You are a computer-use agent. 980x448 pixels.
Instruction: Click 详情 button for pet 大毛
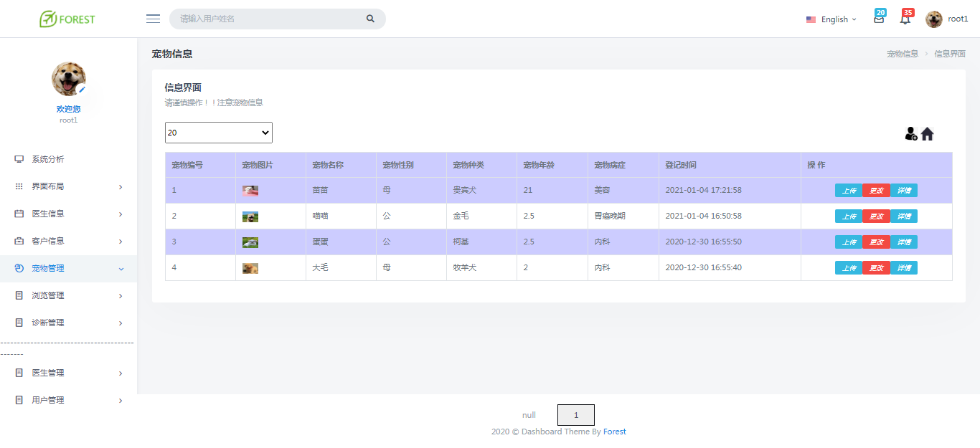(904, 268)
